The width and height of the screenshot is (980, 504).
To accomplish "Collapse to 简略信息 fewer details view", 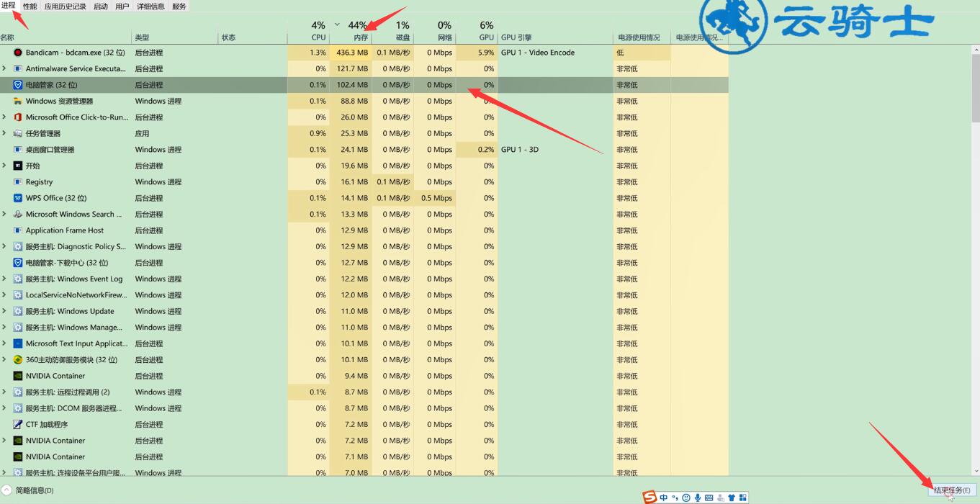I will [29, 491].
